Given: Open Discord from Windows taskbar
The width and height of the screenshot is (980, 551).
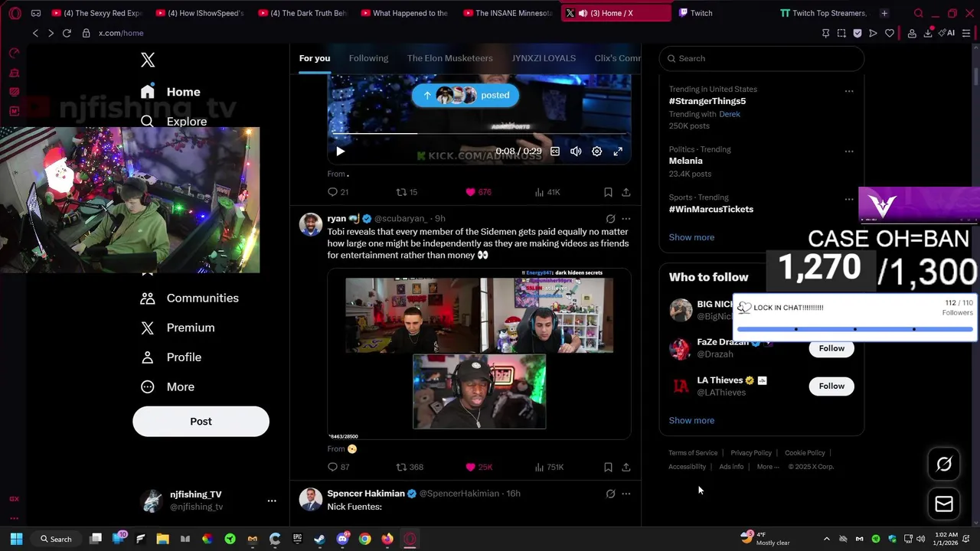Looking at the screenshot, I should (342, 539).
